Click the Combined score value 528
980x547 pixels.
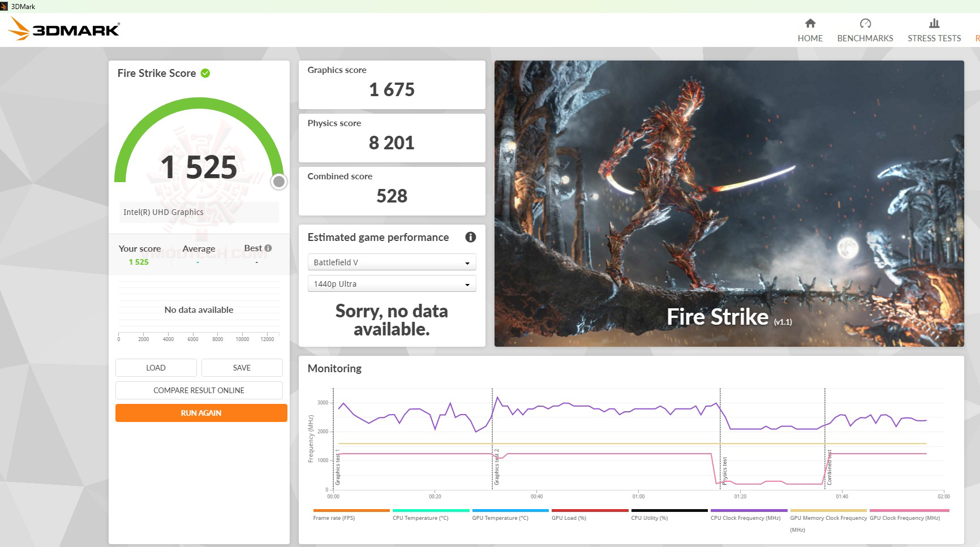(x=392, y=196)
